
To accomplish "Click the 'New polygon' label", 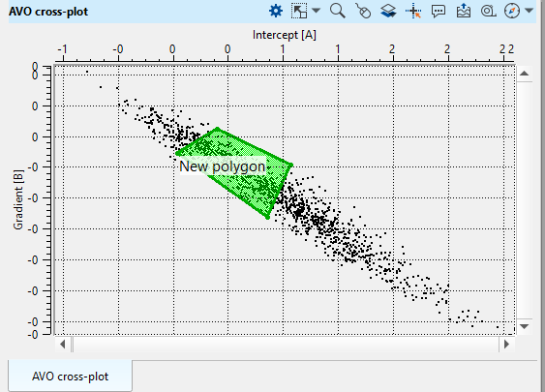I will point(223,166).
